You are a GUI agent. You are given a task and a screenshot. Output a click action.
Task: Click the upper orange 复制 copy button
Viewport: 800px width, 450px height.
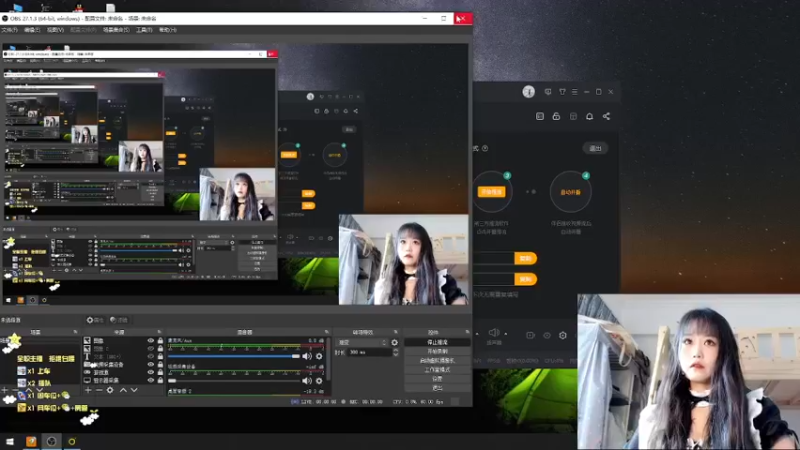click(526, 259)
